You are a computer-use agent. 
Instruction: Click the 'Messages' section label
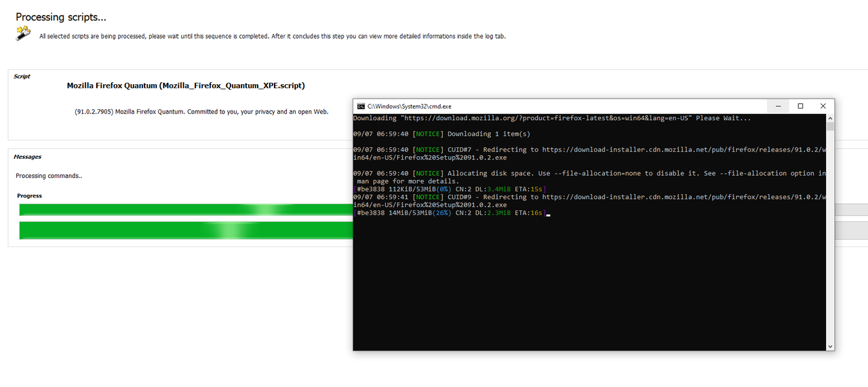tap(27, 156)
